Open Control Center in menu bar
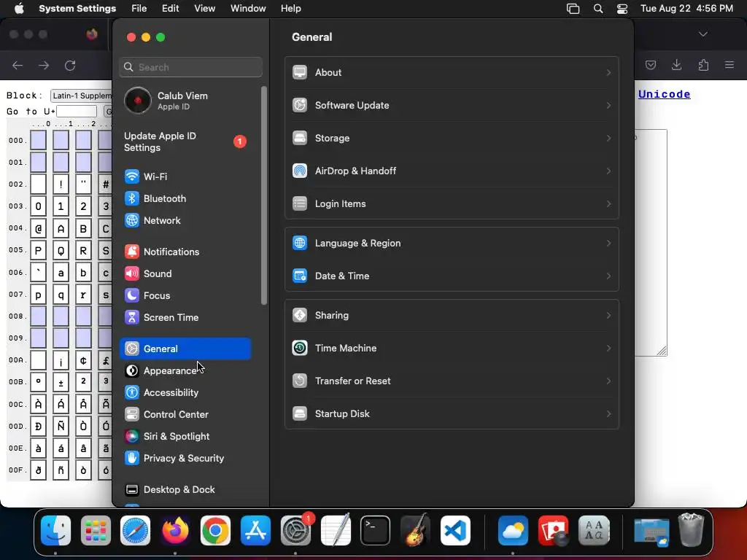The height and width of the screenshot is (560, 747). point(622,9)
